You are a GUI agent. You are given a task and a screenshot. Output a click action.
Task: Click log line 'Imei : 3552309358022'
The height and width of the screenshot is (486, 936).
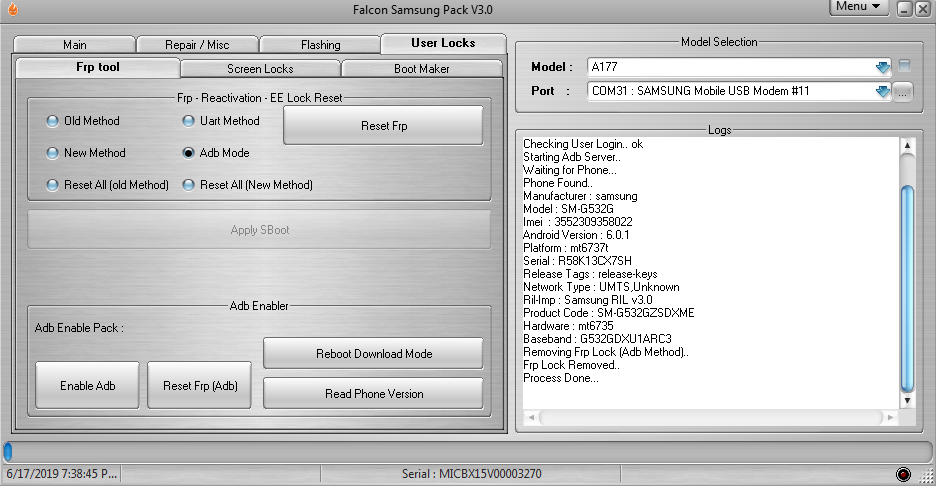(577, 222)
